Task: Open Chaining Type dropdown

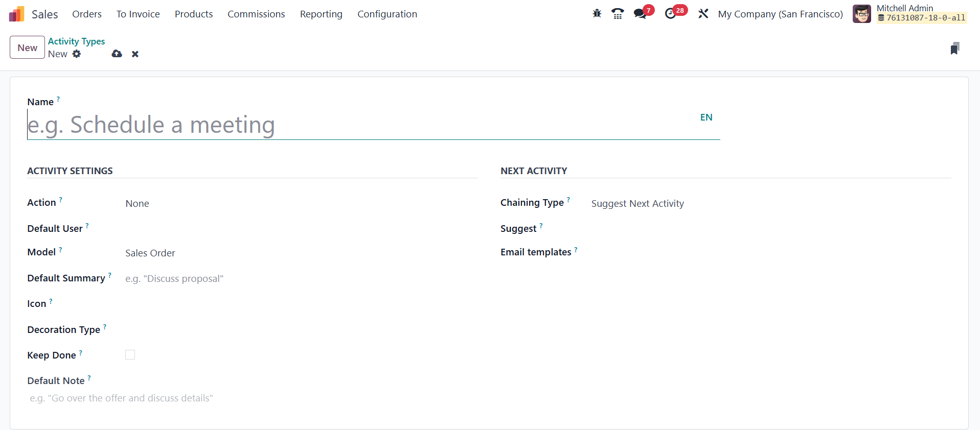Action: (x=771, y=203)
